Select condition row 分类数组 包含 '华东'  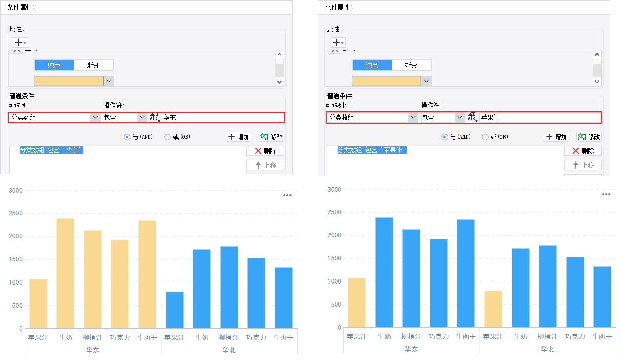(x=51, y=150)
